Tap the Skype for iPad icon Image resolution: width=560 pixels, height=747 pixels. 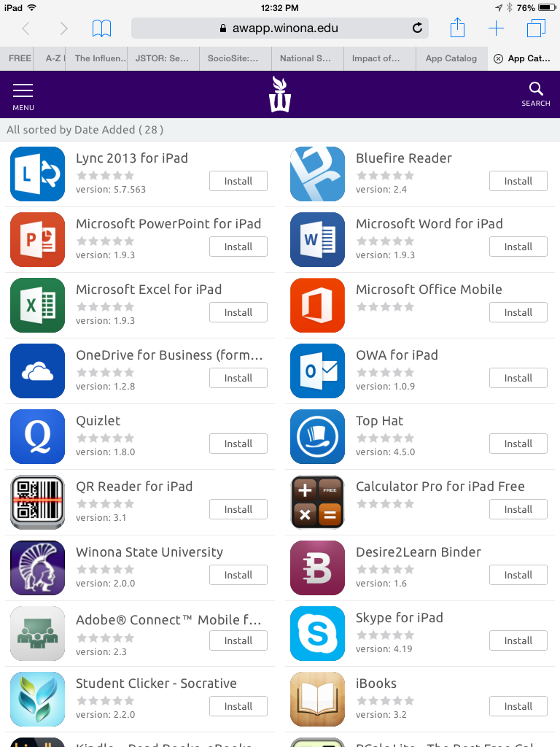point(317,633)
